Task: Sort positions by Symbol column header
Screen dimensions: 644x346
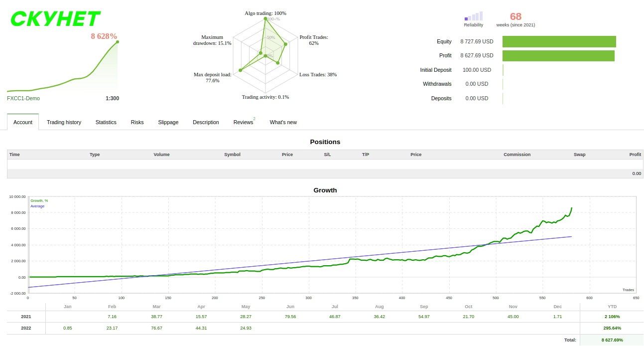Action: pos(232,155)
